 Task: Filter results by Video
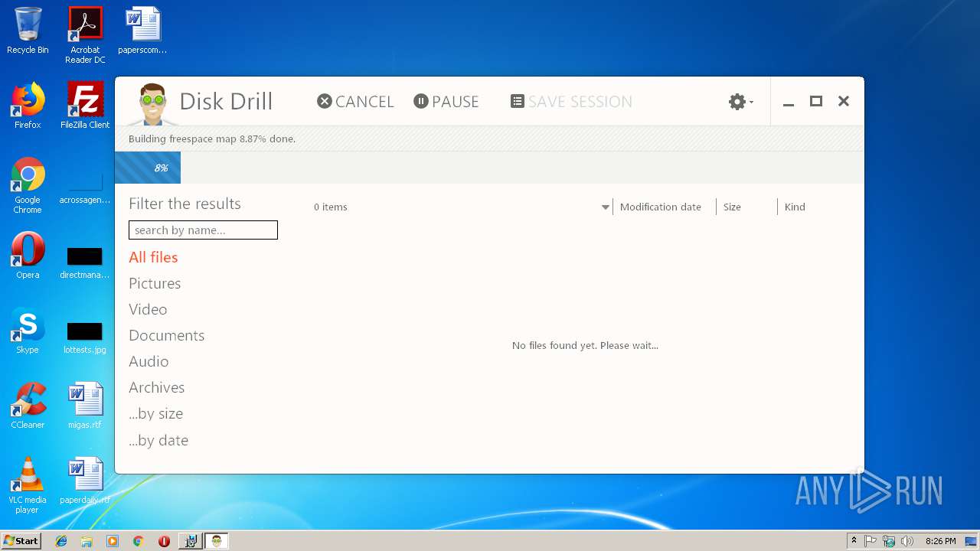[x=148, y=309]
